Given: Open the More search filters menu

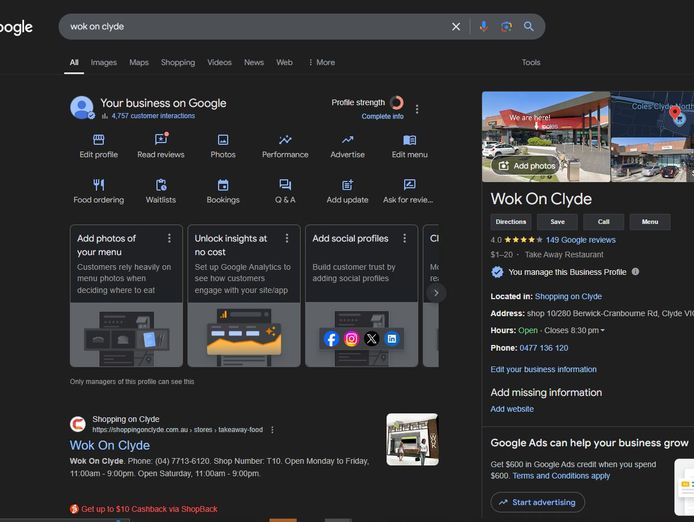Looking at the screenshot, I should [x=322, y=62].
